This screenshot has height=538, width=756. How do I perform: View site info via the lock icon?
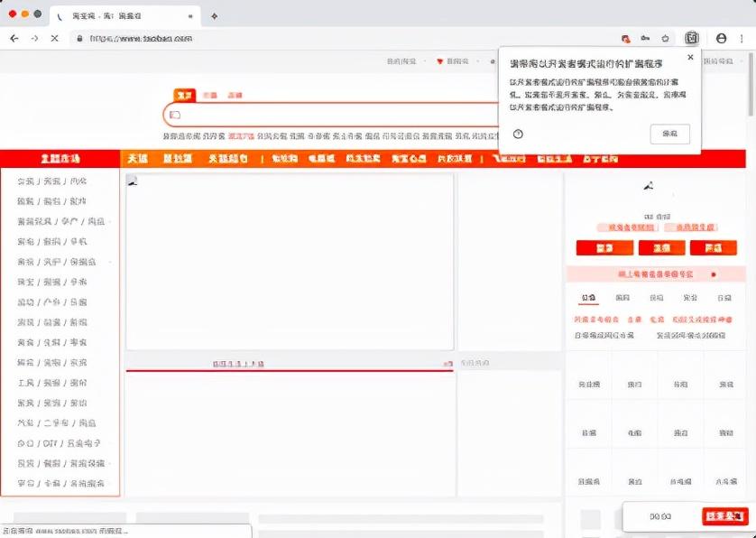80,39
